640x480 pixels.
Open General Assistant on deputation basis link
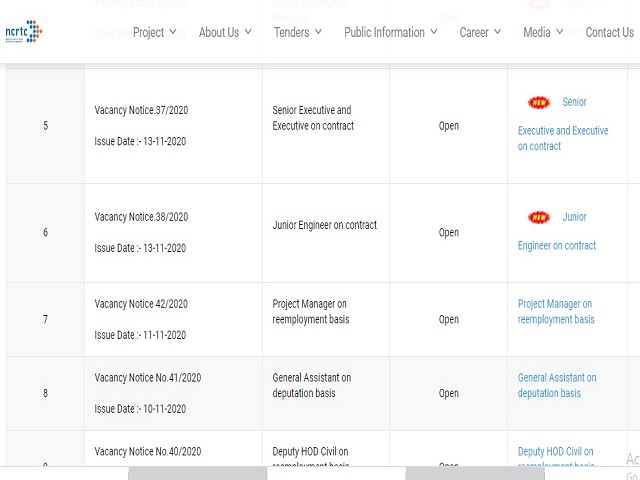pyautogui.click(x=557, y=385)
